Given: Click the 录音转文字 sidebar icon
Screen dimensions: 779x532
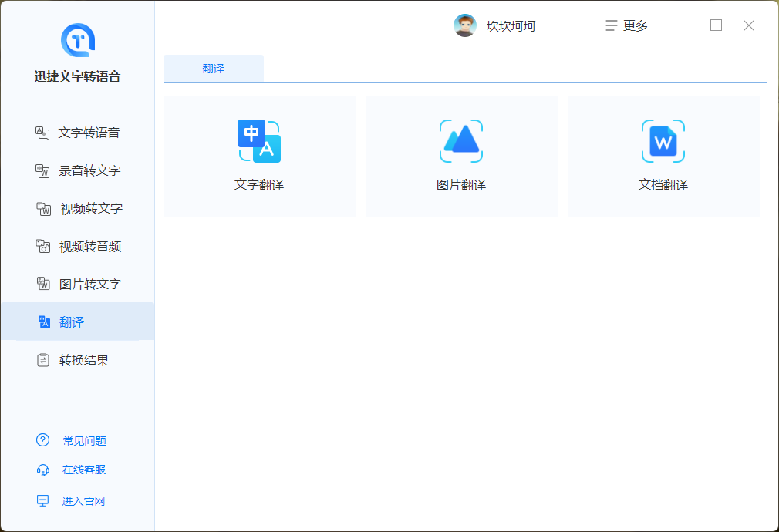Looking at the screenshot, I should (x=42, y=171).
